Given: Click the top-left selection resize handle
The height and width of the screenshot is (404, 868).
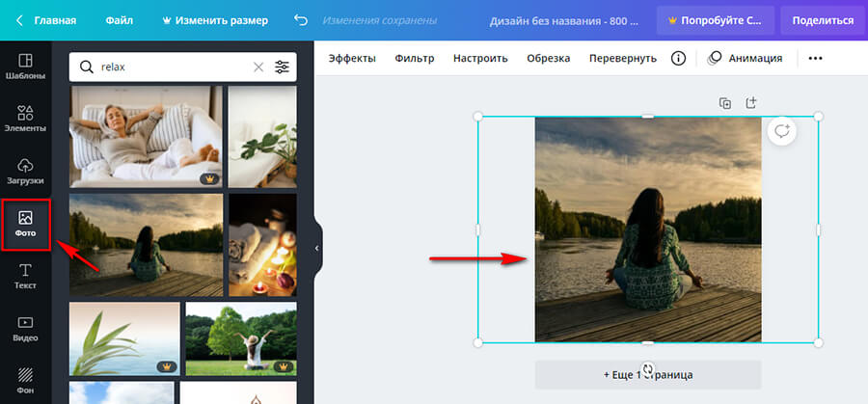Looking at the screenshot, I should [478, 117].
